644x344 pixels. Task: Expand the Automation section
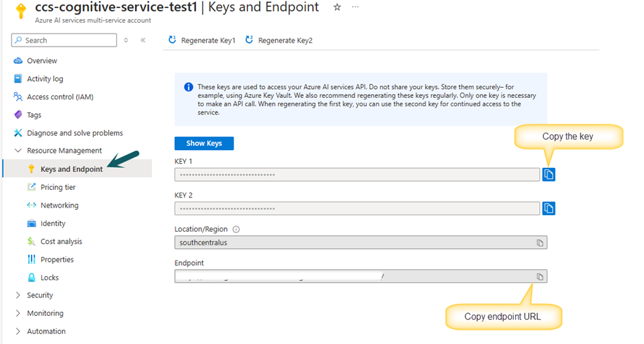(18, 331)
